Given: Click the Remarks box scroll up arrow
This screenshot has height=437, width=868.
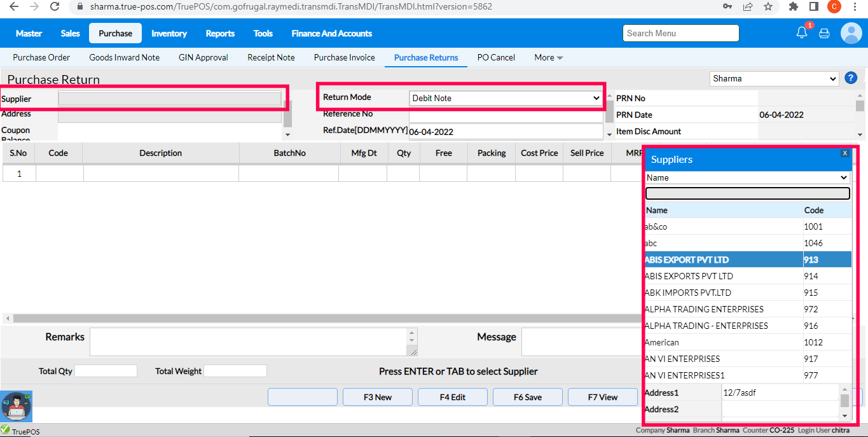Looking at the screenshot, I should pos(412,333).
